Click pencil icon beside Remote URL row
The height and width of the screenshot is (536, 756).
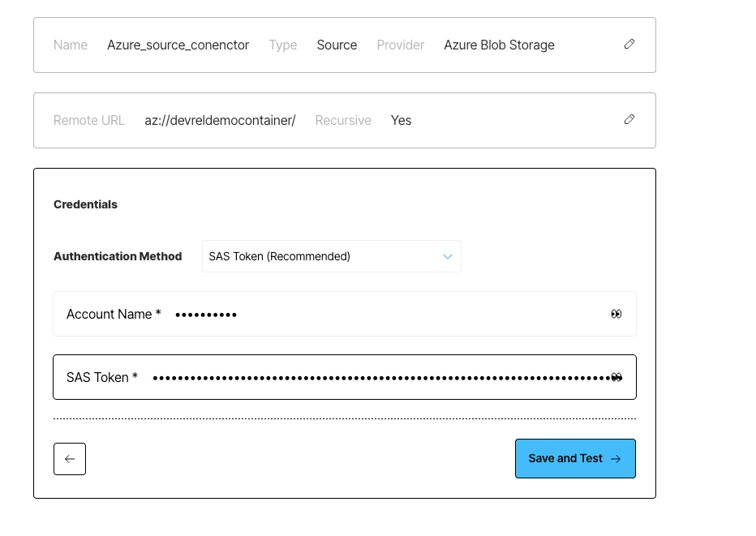(629, 119)
